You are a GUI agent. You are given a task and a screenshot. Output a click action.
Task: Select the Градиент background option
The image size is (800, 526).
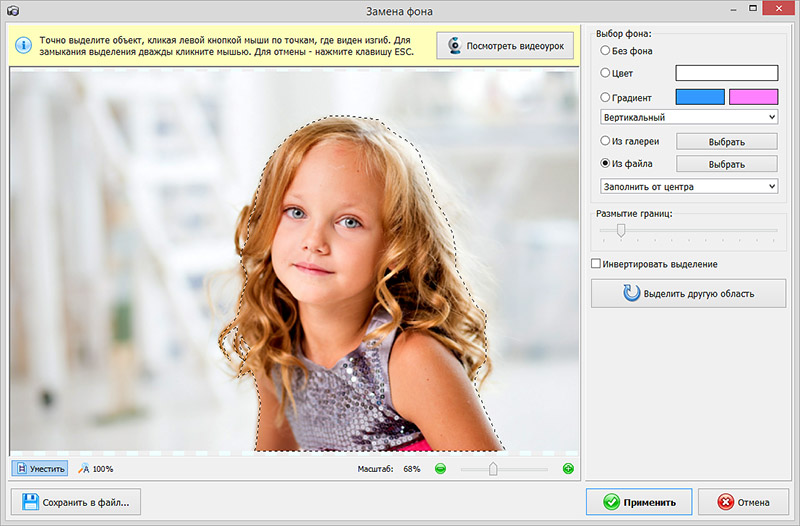click(x=626, y=97)
